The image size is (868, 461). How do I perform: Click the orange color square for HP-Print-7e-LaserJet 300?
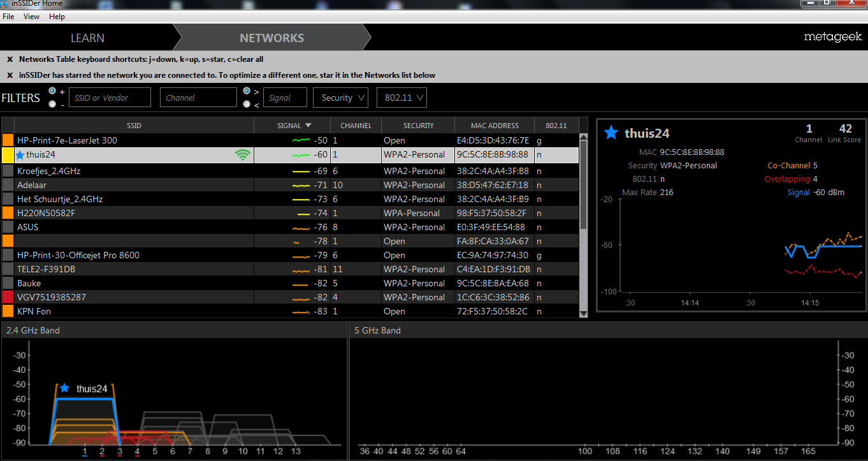pos(8,140)
